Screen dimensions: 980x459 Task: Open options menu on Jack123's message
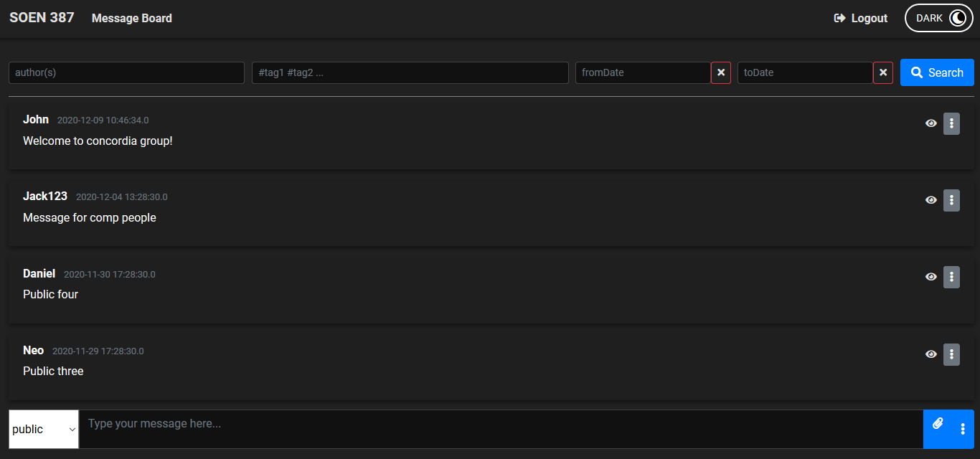951,200
